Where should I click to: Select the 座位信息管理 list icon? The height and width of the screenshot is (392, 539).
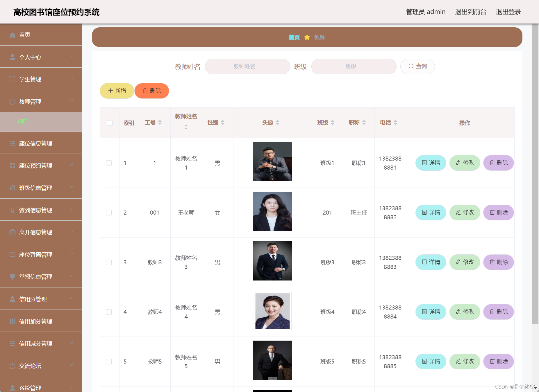(13, 143)
